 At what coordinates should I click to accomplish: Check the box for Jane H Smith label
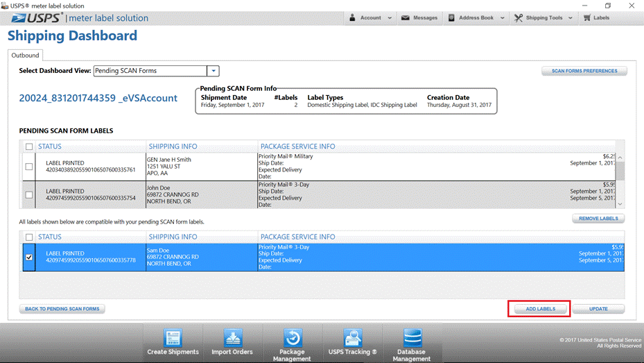point(28,167)
